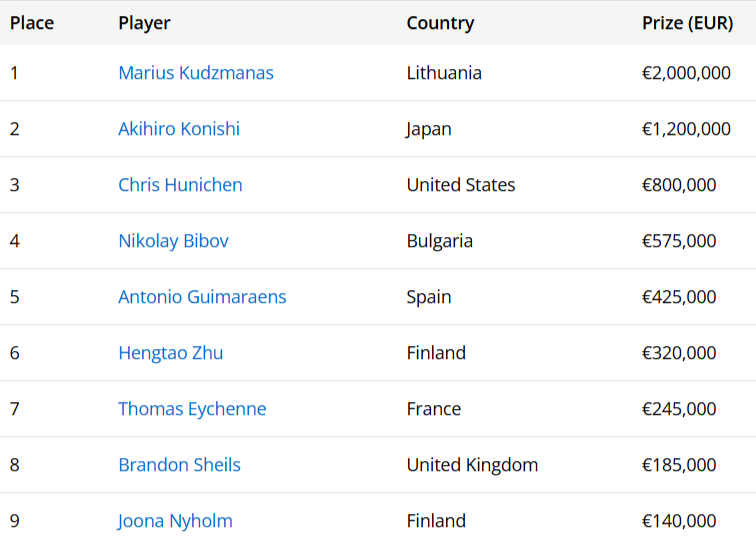Open Chris Hunichen's profile link

180,185
